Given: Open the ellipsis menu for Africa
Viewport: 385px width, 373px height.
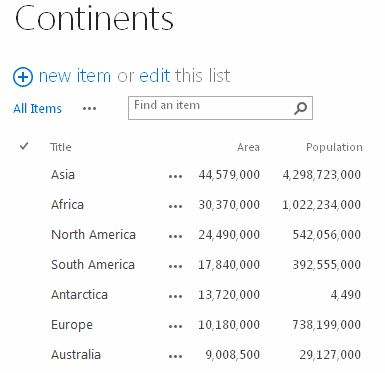Looking at the screenshot, I should point(176,207).
